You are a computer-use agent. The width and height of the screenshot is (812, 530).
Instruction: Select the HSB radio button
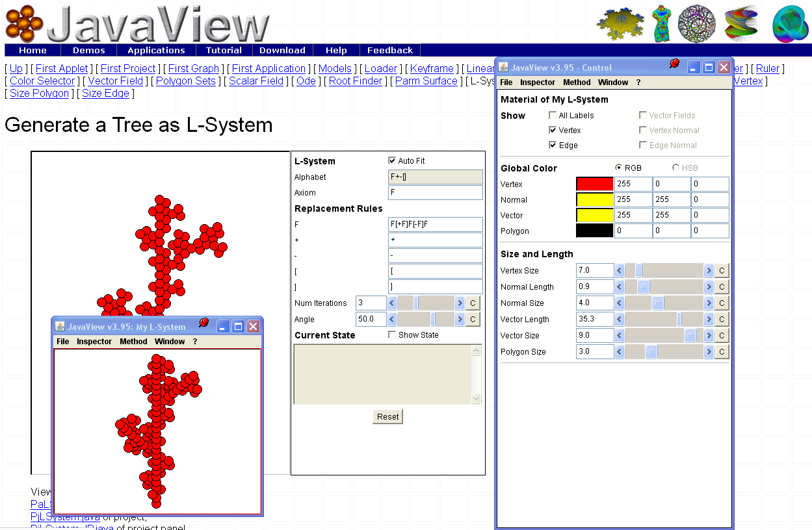tap(675, 168)
